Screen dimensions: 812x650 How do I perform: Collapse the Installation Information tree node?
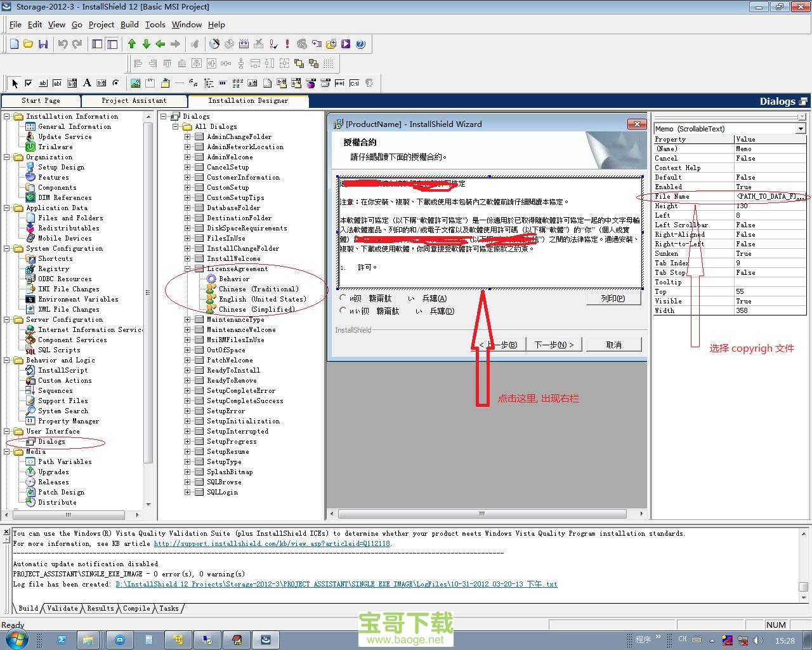coord(7,116)
